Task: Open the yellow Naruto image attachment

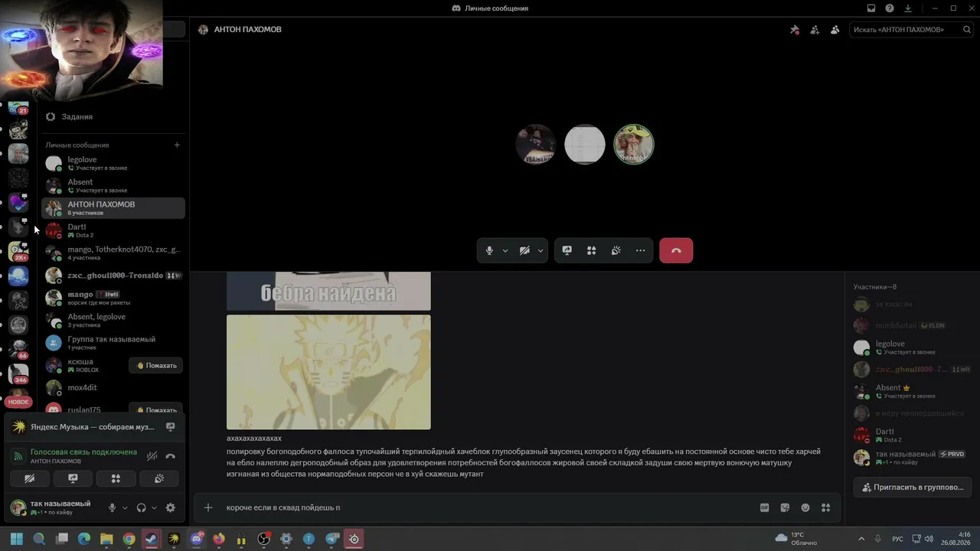Action: click(x=328, y=372)
